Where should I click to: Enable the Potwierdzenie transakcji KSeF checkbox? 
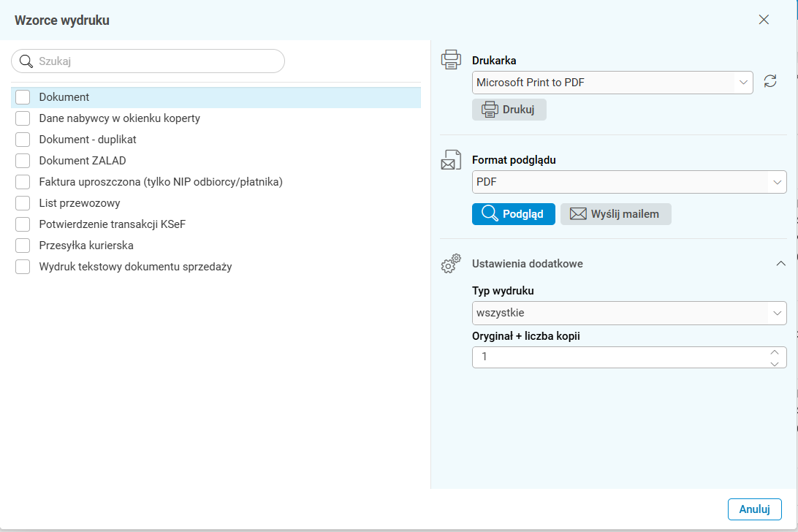[23, 224]
